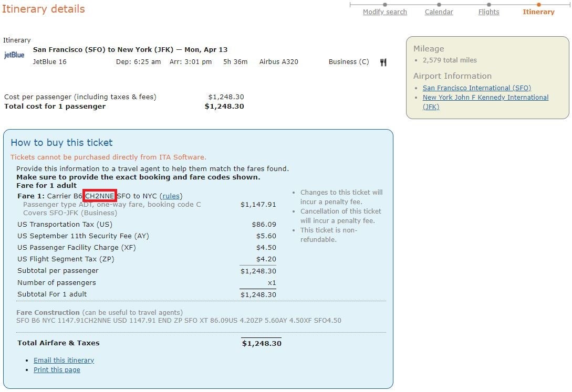Click aircraft type Airbus A320
572x392 pixels.
coord(279,61)
